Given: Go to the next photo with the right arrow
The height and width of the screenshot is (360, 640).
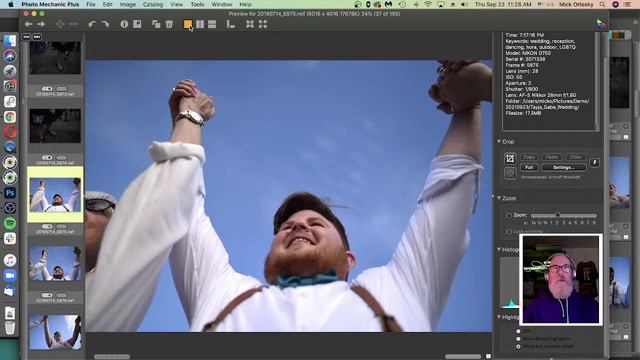Looking at the screenshot, I should (x=41, y=24).
